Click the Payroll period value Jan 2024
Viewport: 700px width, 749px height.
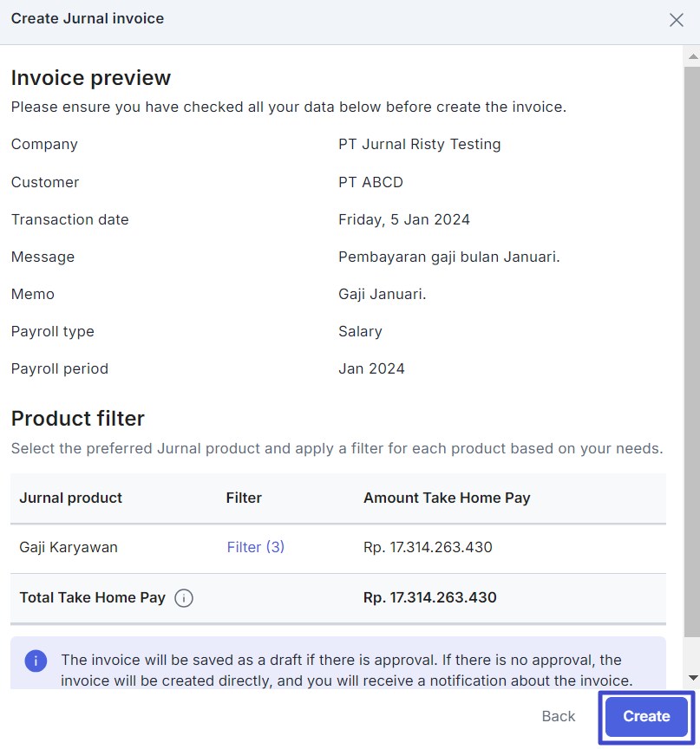point(371,368)
